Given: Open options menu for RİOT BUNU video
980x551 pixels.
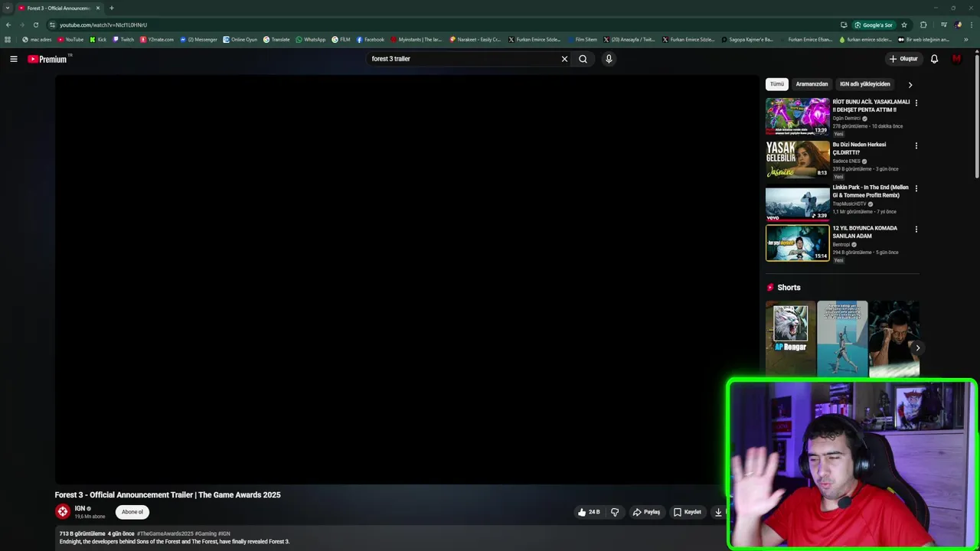Looking at the screenshot, I should [x=916, y=103].
